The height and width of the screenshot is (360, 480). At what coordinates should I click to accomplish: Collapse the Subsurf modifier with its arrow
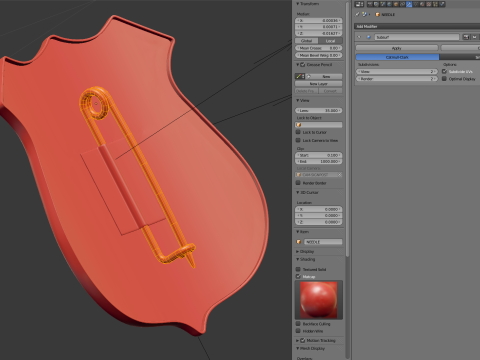click(359, 37)
